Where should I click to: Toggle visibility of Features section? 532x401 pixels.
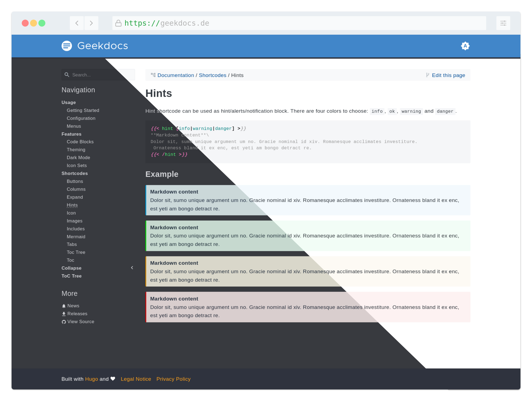[x=71, y=134]
